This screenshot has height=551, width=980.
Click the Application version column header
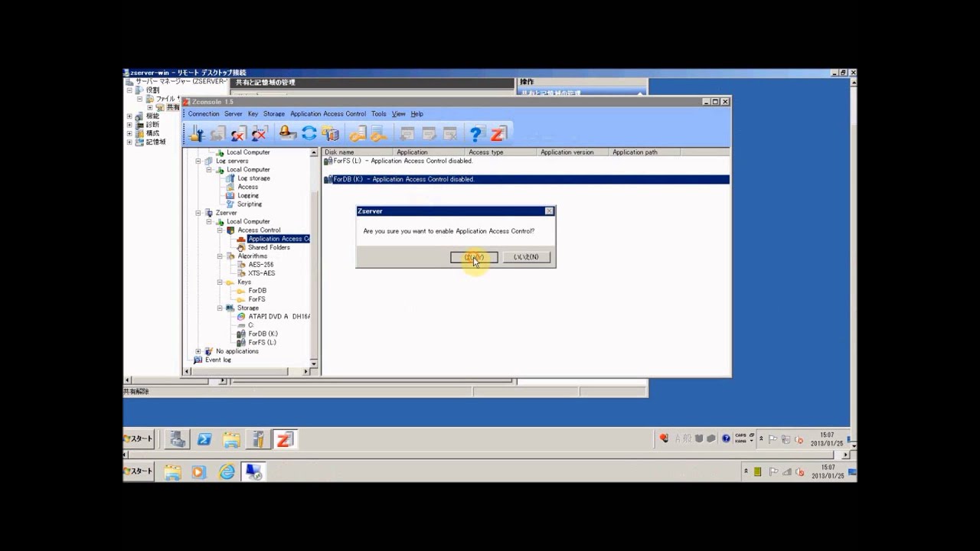[573, 152]
